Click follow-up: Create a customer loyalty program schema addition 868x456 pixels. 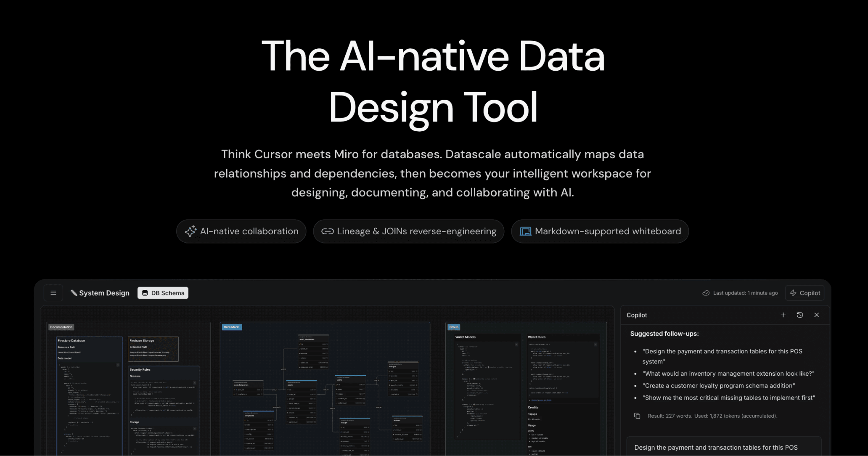pyautogui.click(x=719, y=385)
